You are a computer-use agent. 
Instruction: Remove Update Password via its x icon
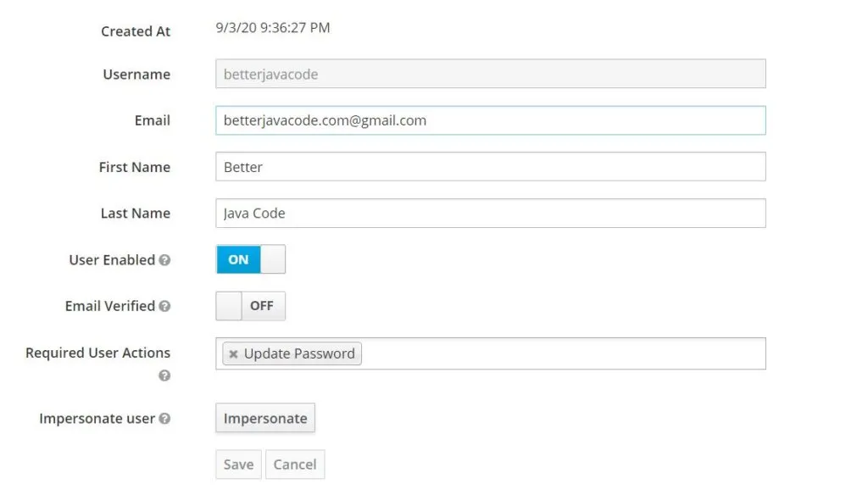pyautogui.click(x=234, y=353)
